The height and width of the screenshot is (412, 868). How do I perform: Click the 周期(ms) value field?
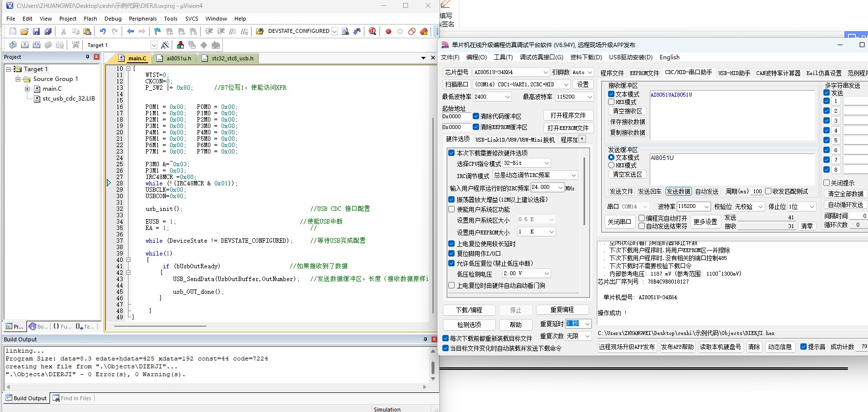(x=757, y=191)
